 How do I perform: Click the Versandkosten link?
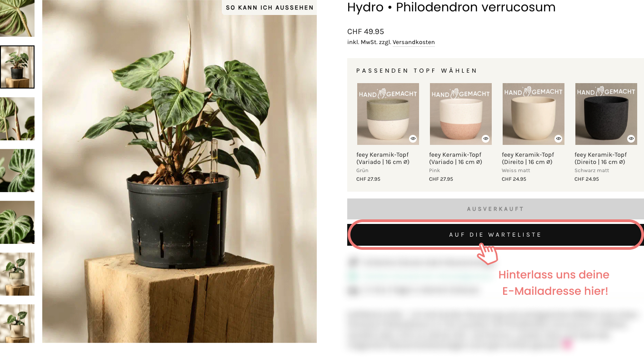point(414,42)
